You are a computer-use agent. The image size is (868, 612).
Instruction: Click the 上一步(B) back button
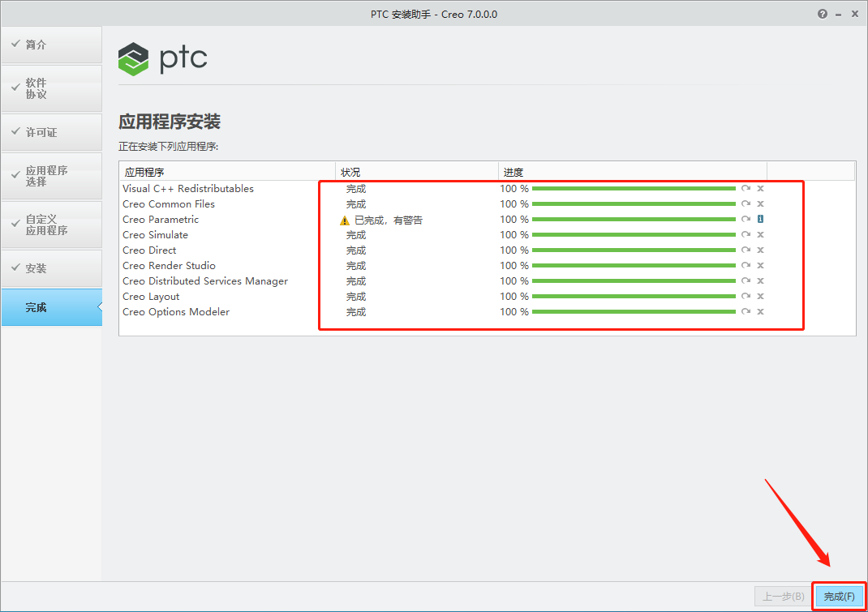pos(783,596)
